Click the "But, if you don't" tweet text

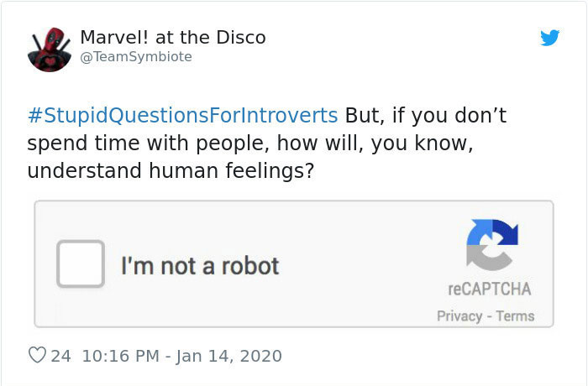coord(426,115)
